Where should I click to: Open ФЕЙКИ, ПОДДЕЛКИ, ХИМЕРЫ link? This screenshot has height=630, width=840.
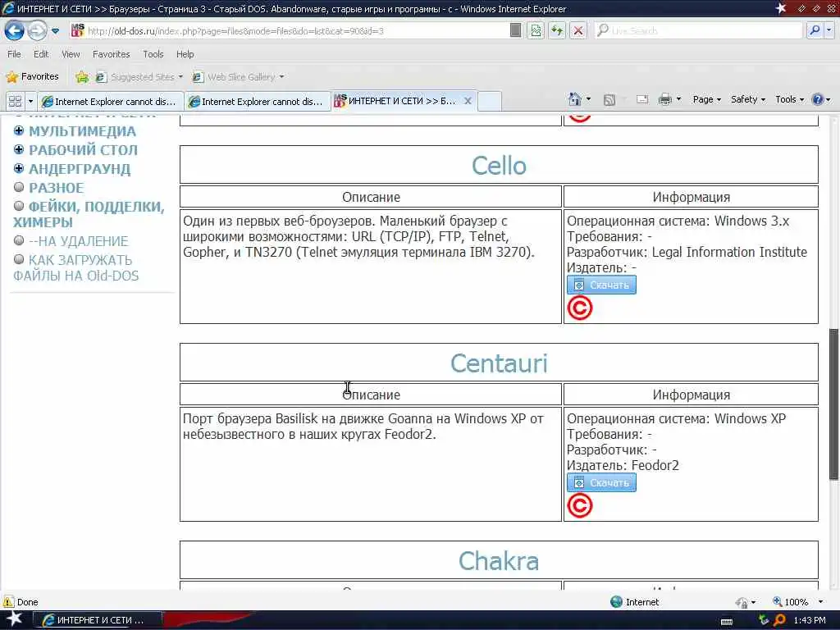89,214
